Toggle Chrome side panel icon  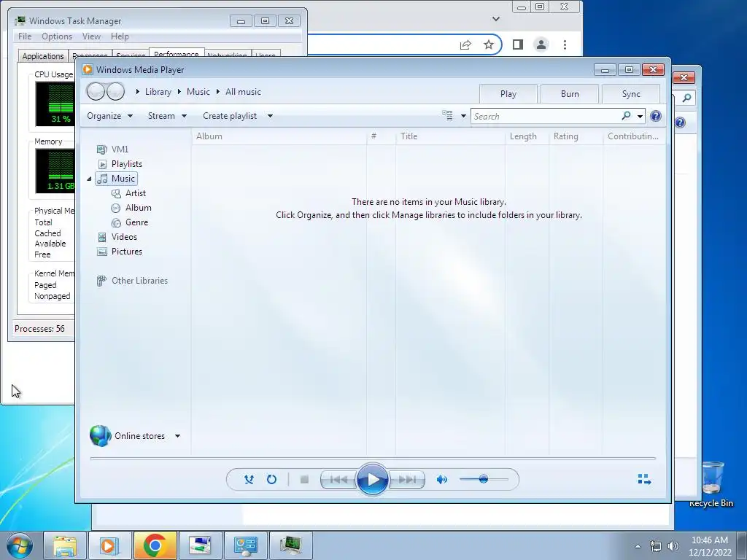(x=518, y=44)
